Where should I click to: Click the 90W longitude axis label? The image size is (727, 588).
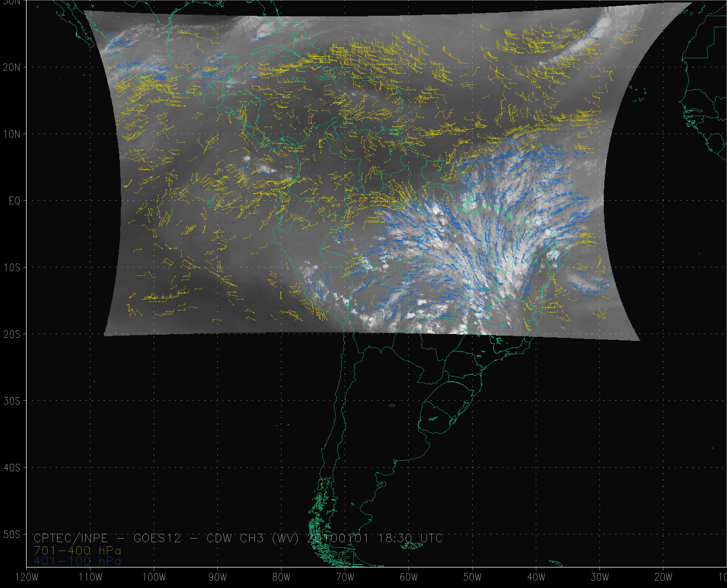217,577
